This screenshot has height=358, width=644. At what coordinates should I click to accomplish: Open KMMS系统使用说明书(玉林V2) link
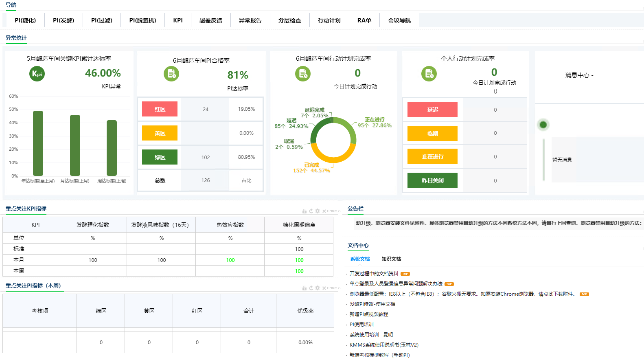coord(384,345)
